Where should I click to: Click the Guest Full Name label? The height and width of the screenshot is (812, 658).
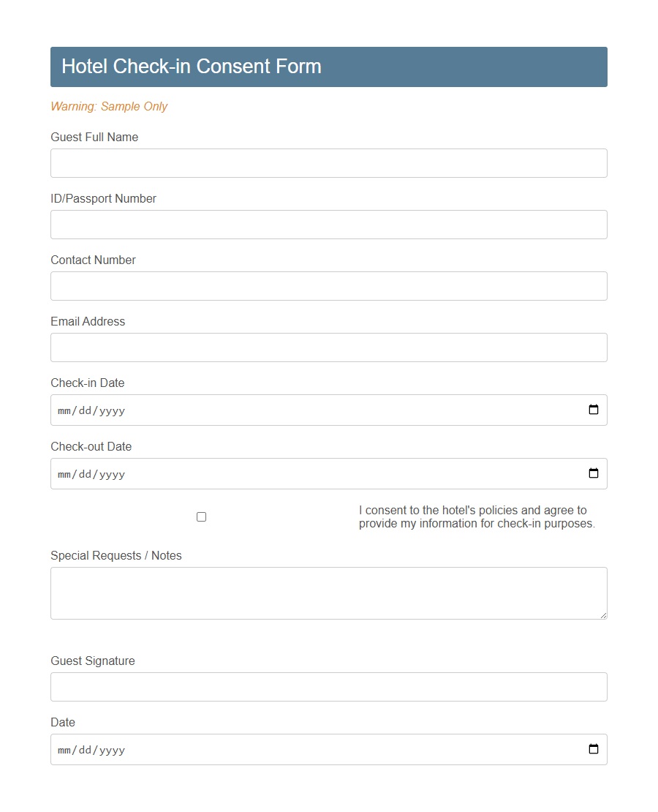pos(94,137)
